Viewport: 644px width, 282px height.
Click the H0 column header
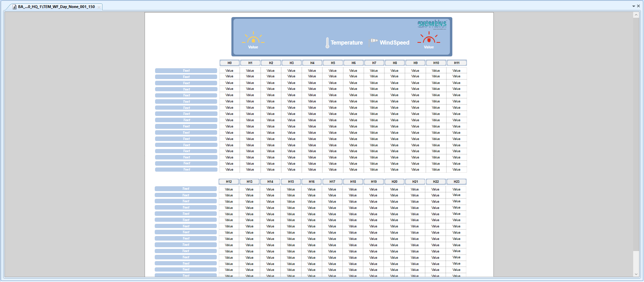[x=229, y=63]
